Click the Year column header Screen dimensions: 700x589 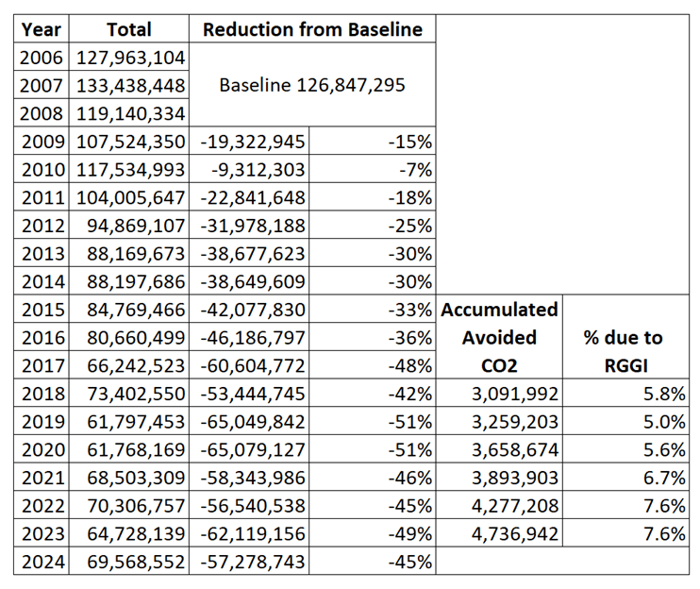[x=41, y=29]
